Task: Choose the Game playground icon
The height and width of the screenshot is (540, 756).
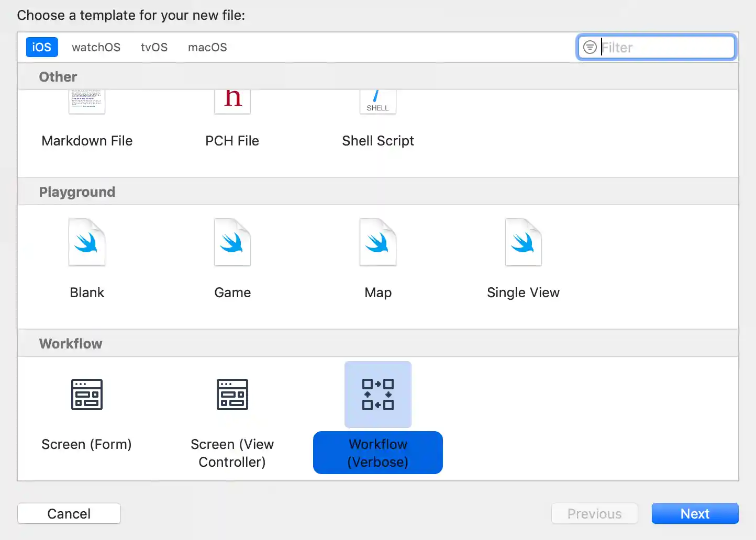Action: [232, 242]
